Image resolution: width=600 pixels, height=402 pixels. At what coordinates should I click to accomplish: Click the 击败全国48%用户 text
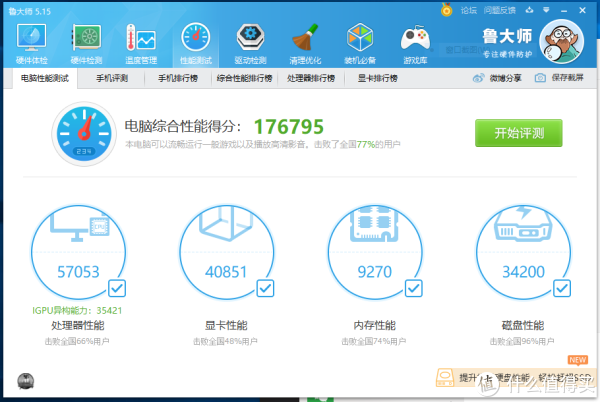pos(225,341)
